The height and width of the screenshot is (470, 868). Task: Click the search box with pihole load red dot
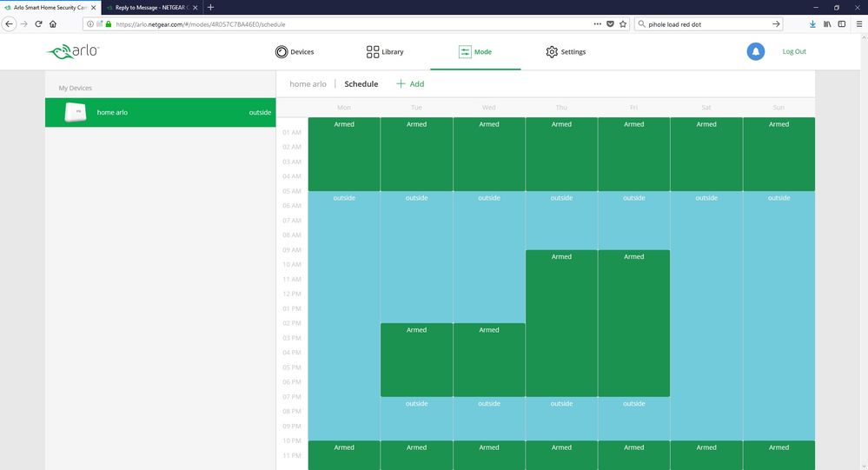[x=709, y=23]
